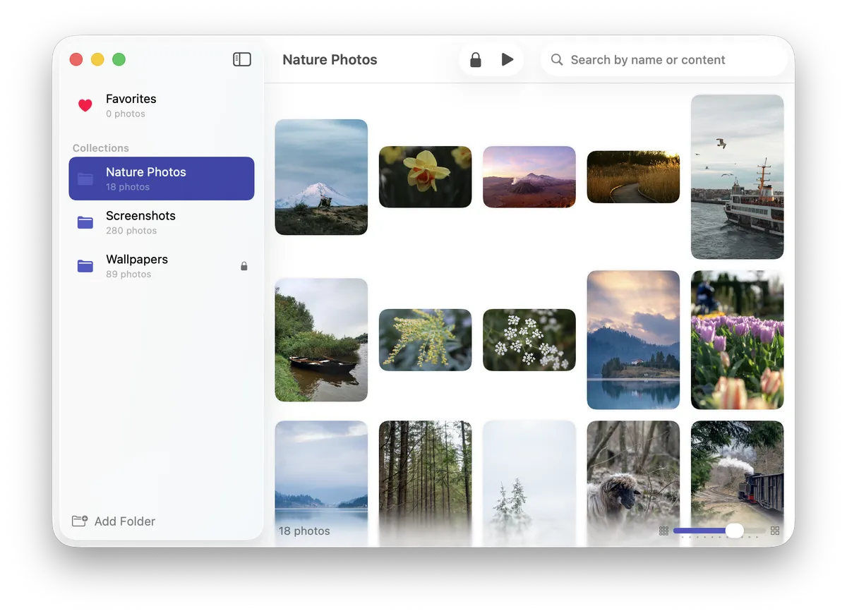Image resolution: width=847 pixels, height=616 pixels.
Task: Click the lock icon in toolbar
Action: pos(476,60)
